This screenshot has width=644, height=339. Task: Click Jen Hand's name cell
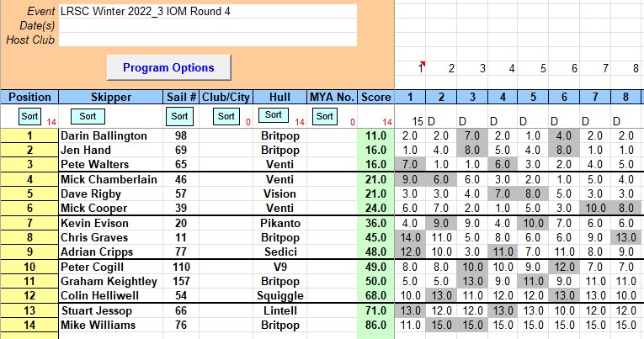109,150
